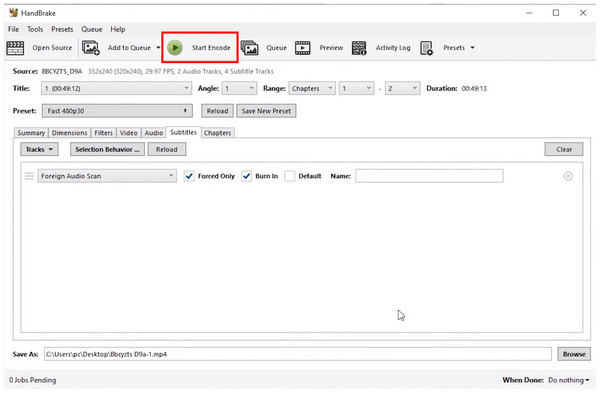Click the Start Encode label
Screen dimensions: 600x393
[x=211, y=48]
